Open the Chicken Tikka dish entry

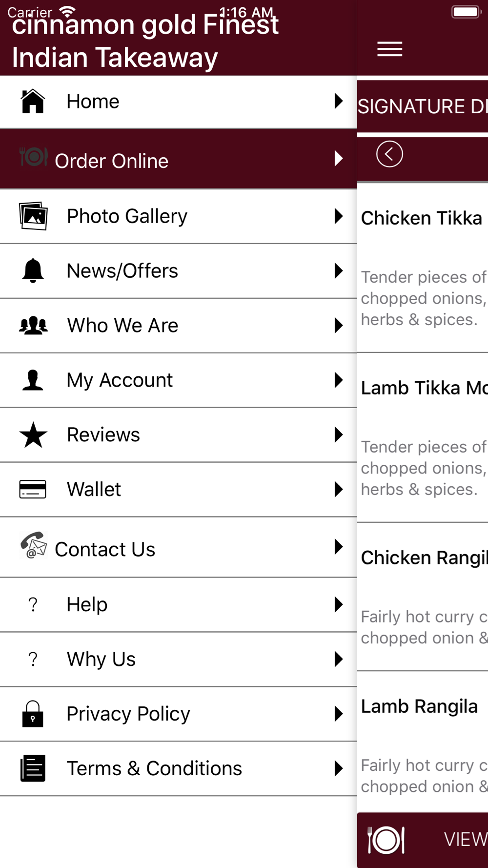coord(423,268)
